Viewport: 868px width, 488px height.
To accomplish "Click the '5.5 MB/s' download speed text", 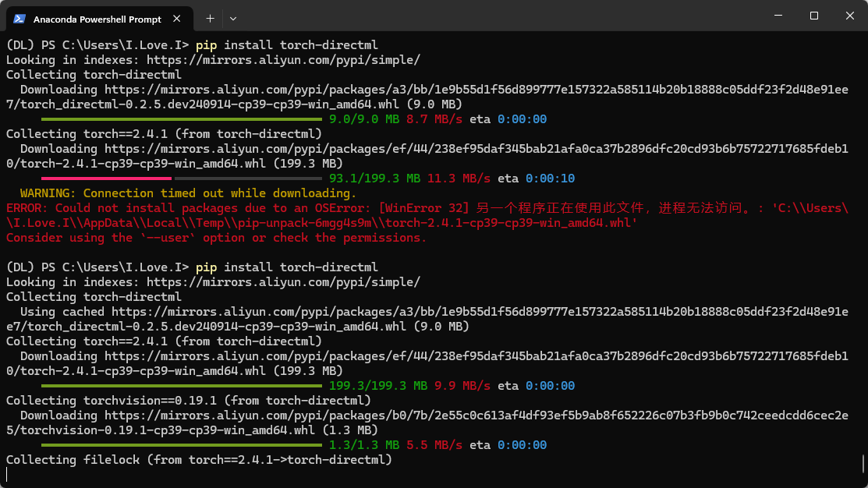I will [434, 445].
